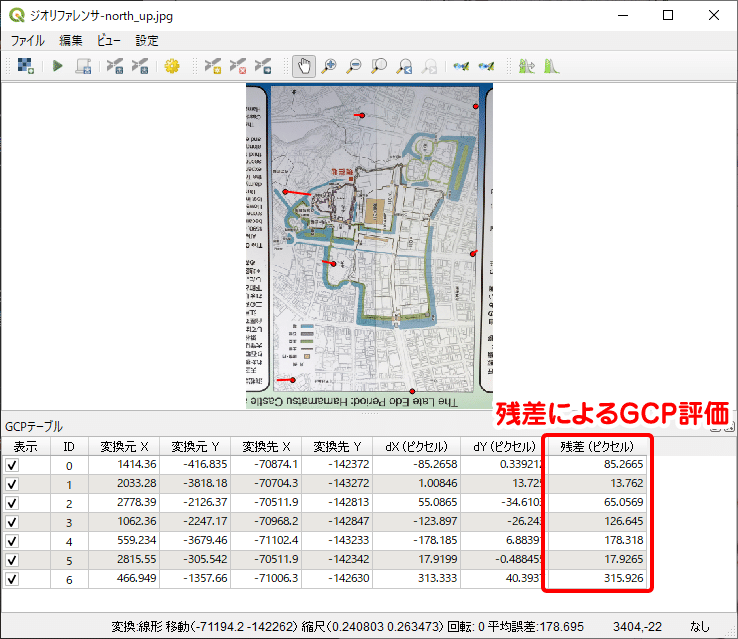
Task: Toggle visibility checkbox for GCP ID 0
Action: [12, 465]
